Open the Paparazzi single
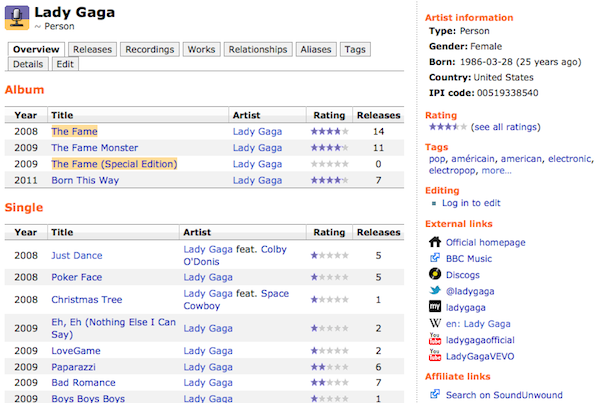This screenshot has height=403, width=600. click(73, 367)
